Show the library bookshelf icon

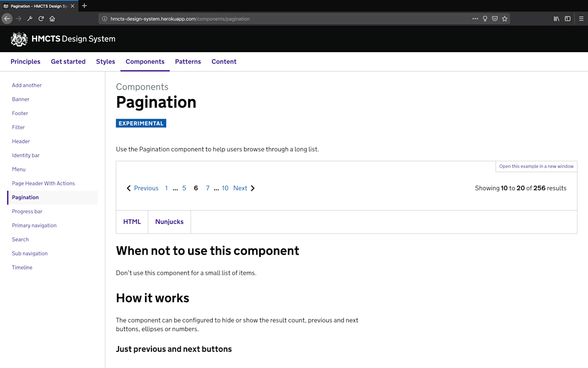(x=557, y=19)
